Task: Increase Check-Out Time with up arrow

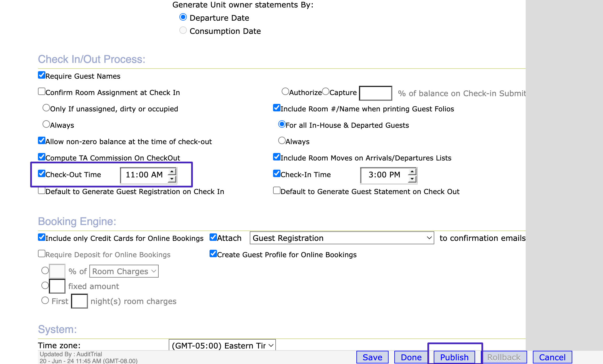Action: coord(172,172)
